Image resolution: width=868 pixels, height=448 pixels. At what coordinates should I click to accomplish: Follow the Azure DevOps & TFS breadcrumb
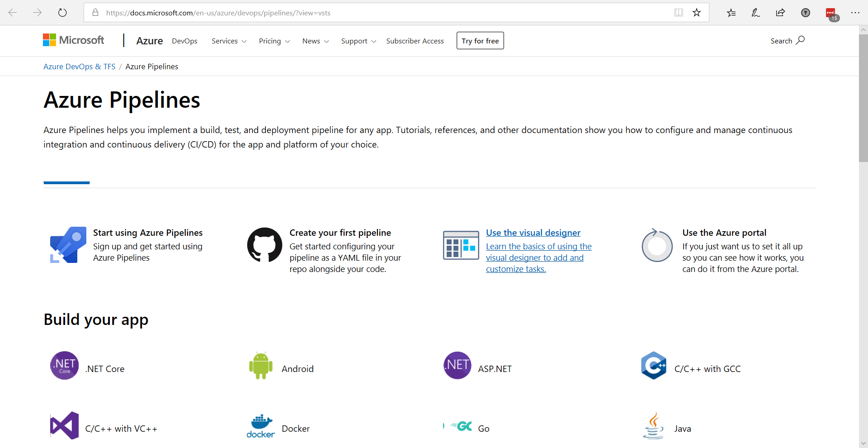(80, 67)
